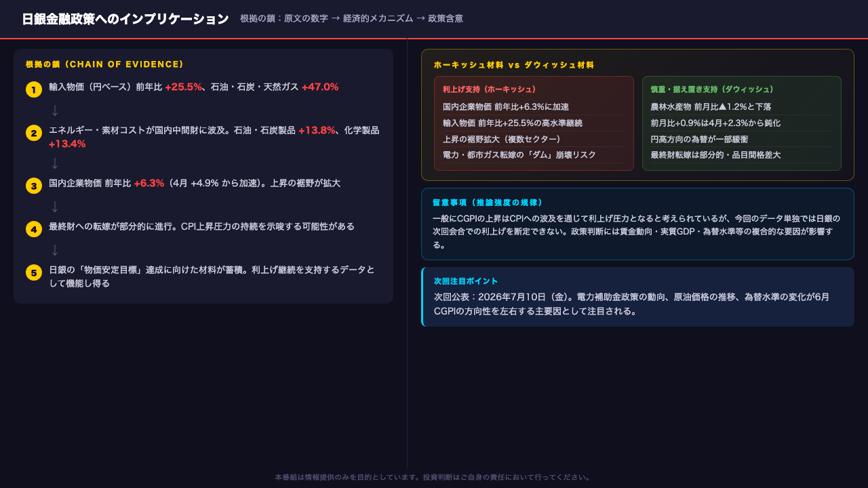Click heading ホーキッシュ材料 vs ダウィッシュ材料

(x=514, y=65)
